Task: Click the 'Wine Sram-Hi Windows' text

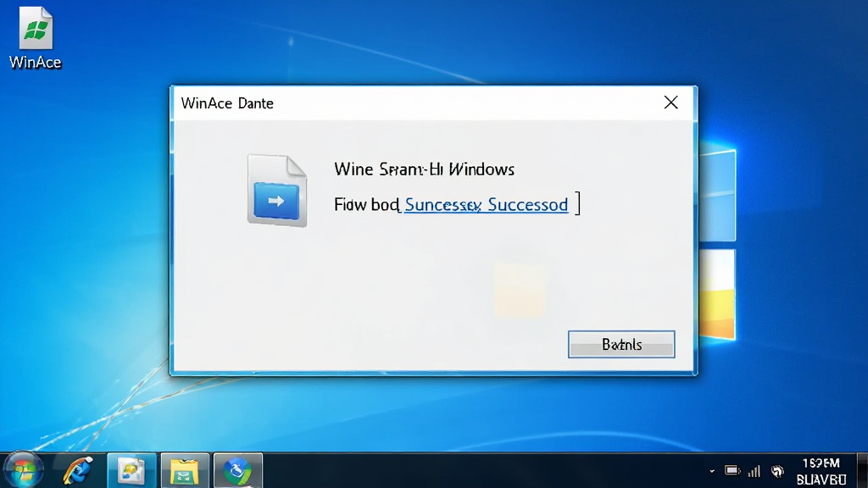Action: (x=424, y=169)
